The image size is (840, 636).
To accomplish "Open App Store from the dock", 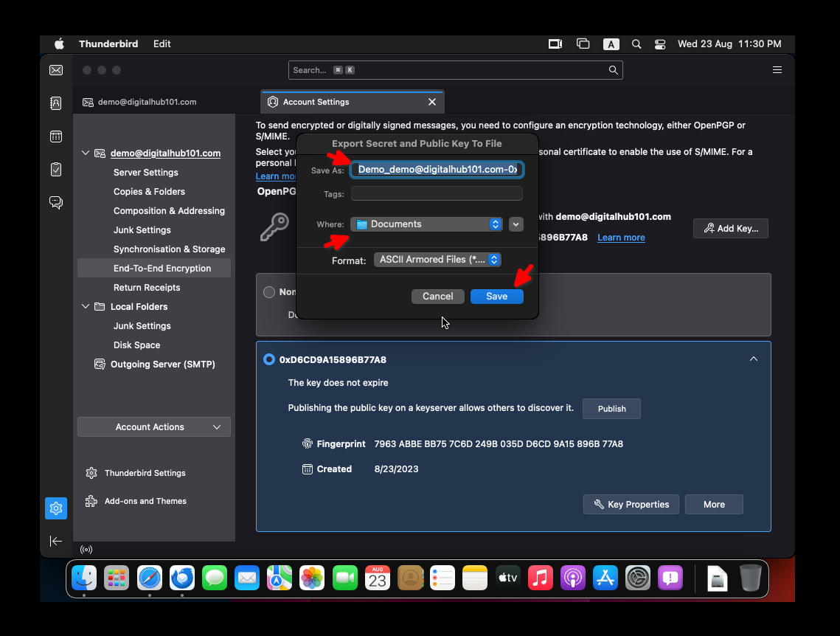I will pyautogui.click(x=605, y=578).
